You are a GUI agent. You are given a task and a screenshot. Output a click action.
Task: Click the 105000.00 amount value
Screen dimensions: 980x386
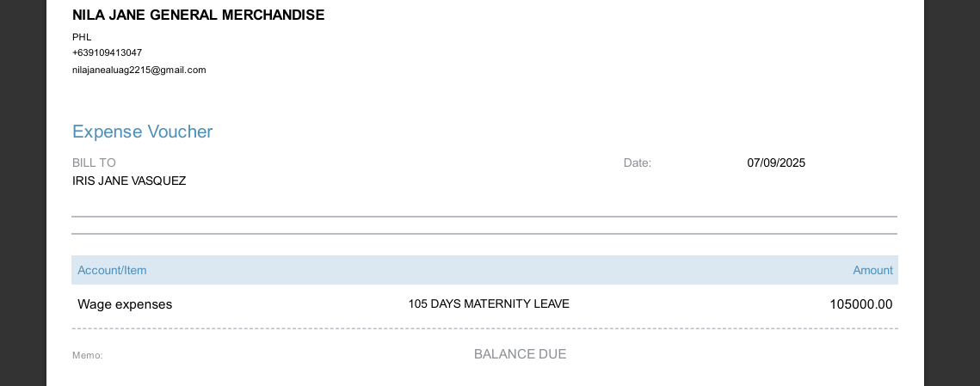pyautogui.click(x=860, y=304)
